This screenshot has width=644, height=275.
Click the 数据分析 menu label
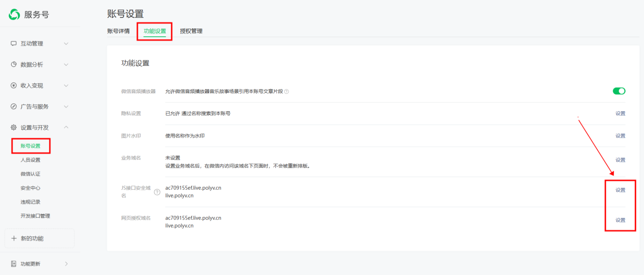[x=32, y=65]
